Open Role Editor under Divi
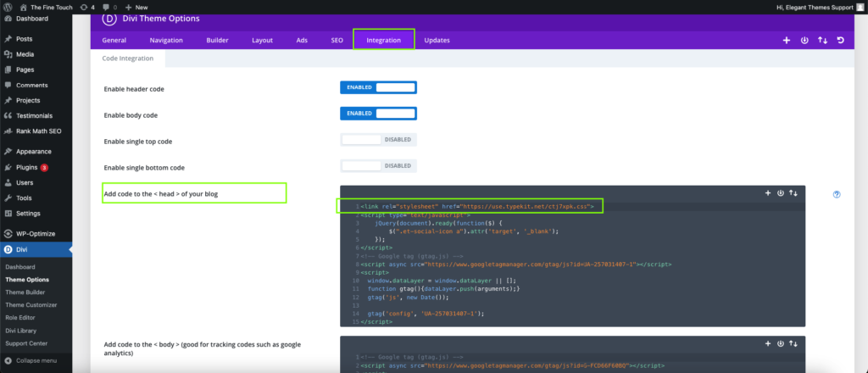 click(20, 318)
